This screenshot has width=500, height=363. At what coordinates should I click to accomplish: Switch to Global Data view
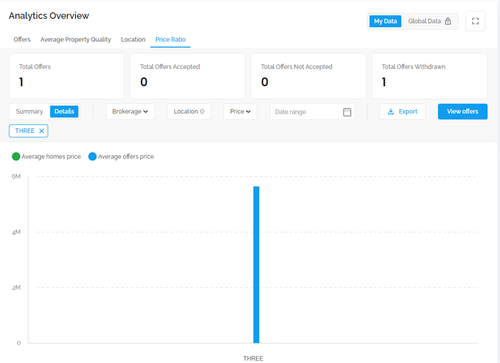[429, 21]
